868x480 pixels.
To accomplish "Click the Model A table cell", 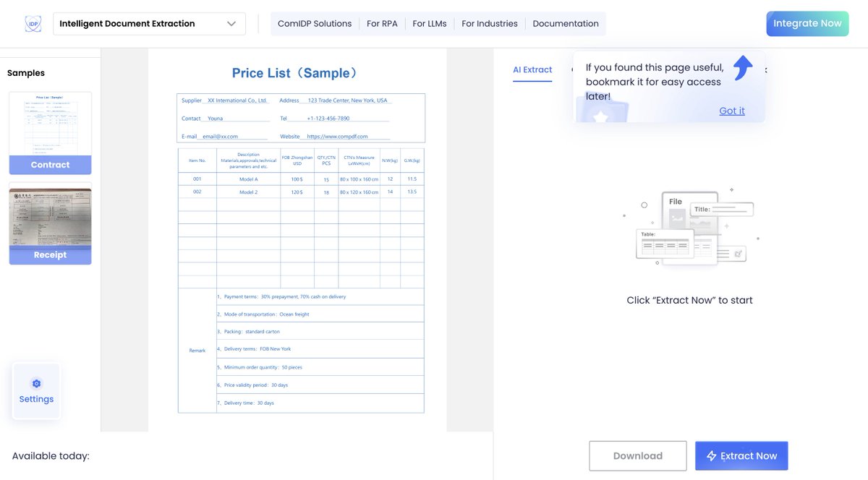I will pos(248,179).
